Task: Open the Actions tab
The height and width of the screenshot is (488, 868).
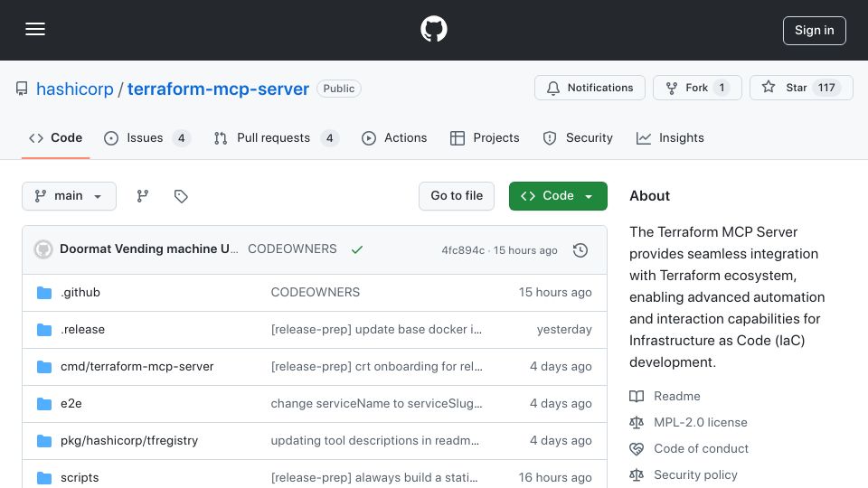Action: (x=394, y=137)
